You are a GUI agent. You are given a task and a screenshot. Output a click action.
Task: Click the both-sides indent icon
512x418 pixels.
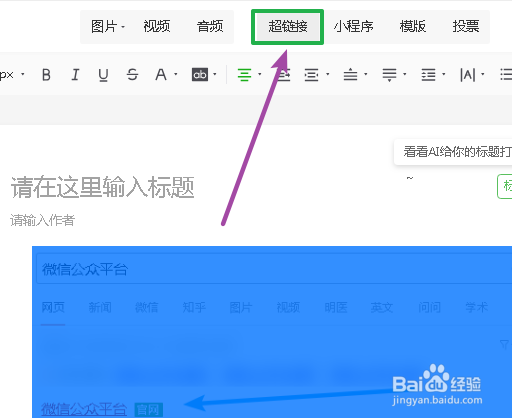pos(311,75)
